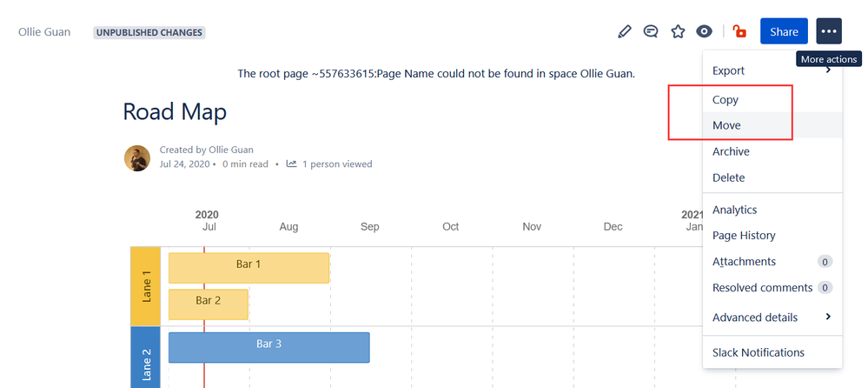The width and height of the screenshot is (868, 388).
Task: Click the analytics chart icon near views
Action: [291, 164]
